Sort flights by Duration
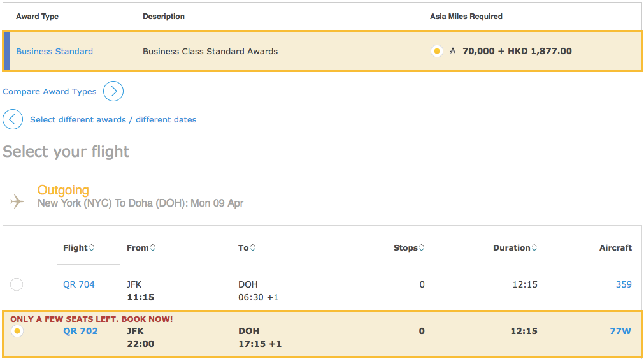This screenshot has height=359, width=644. tap(515, 248)
